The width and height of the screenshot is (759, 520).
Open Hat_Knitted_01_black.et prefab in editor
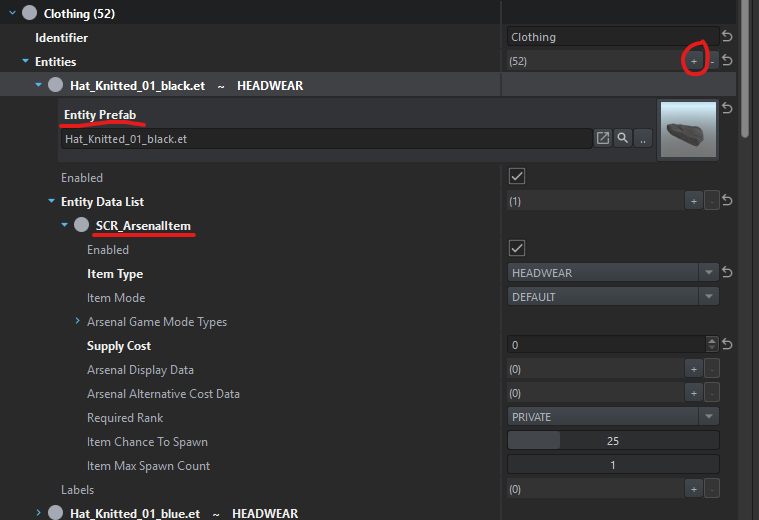coord(603,138)
